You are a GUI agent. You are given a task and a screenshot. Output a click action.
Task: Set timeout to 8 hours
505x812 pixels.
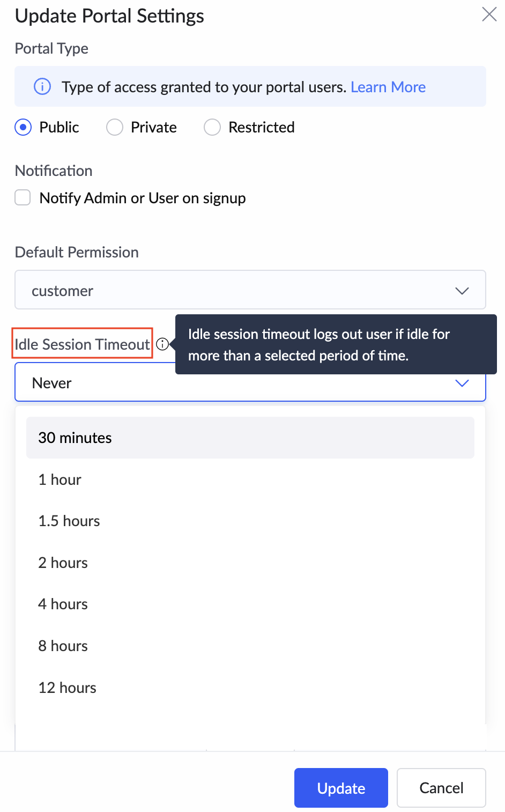(x=250, y=646)
